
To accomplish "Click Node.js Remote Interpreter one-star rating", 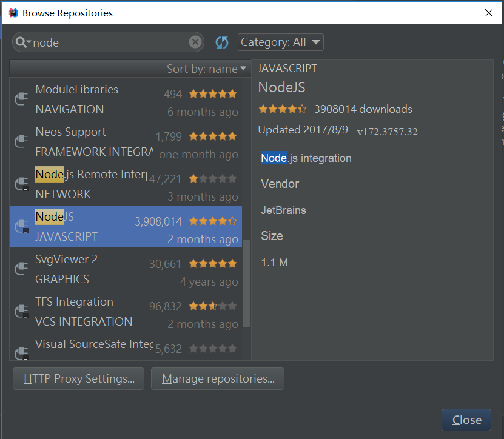I will (x=213, y=179).
